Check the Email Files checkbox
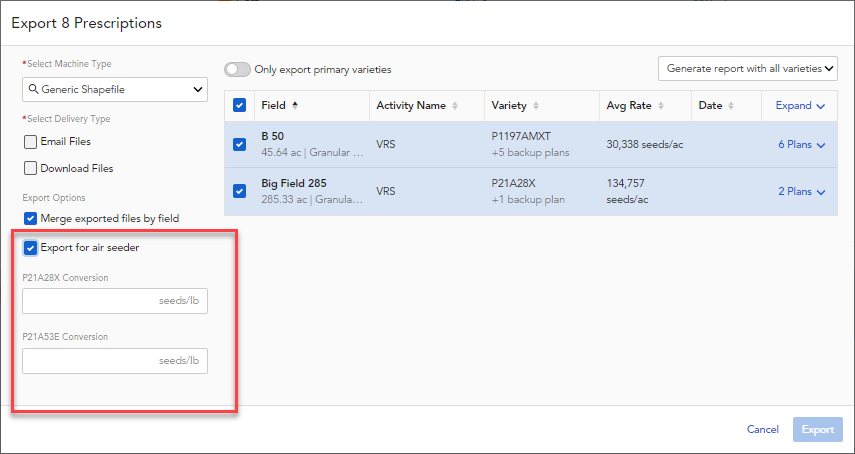The width and height of the screenshot is (855, 454). click(31, 142)
